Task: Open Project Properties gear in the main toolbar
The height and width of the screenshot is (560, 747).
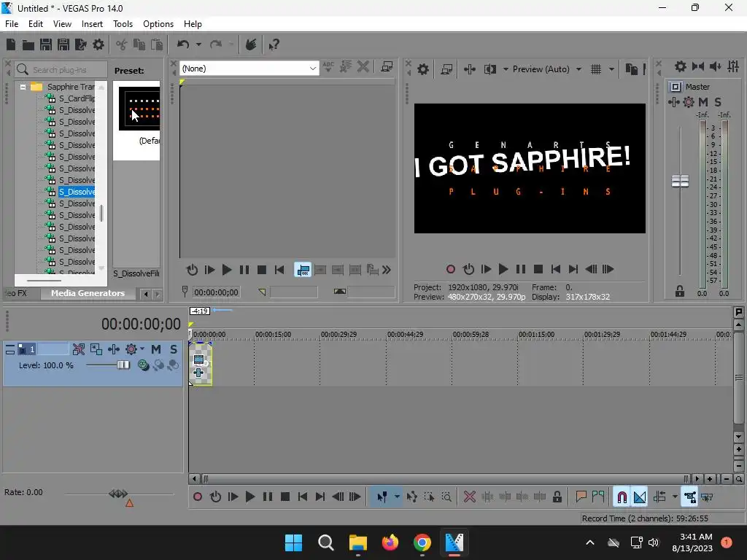Action: [x=98, y=44]
